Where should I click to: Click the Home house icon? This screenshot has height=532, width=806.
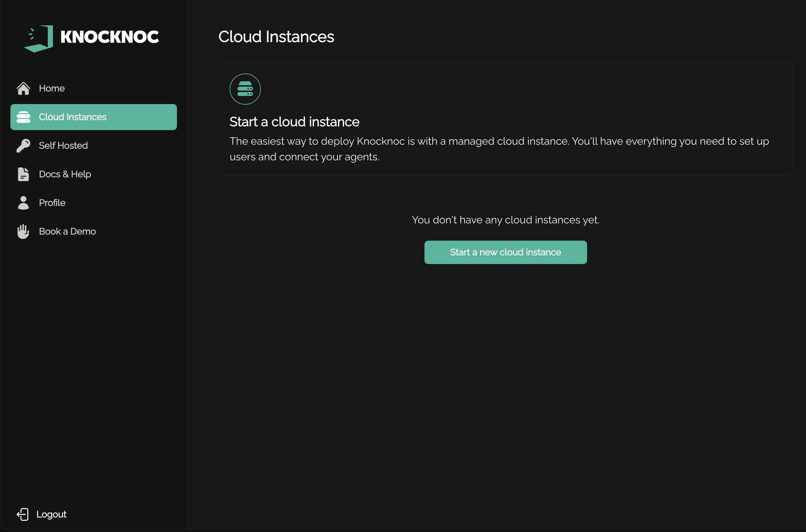point(23,88)
